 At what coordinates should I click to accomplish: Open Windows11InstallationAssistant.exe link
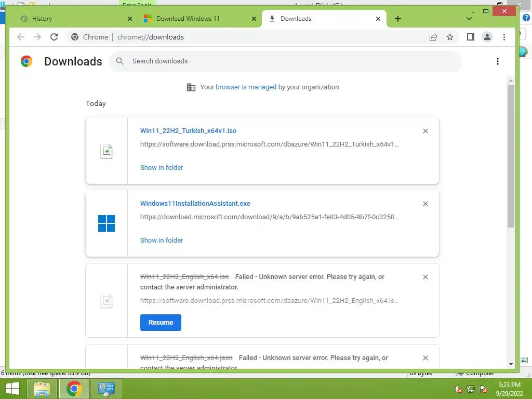pos(195,204)
